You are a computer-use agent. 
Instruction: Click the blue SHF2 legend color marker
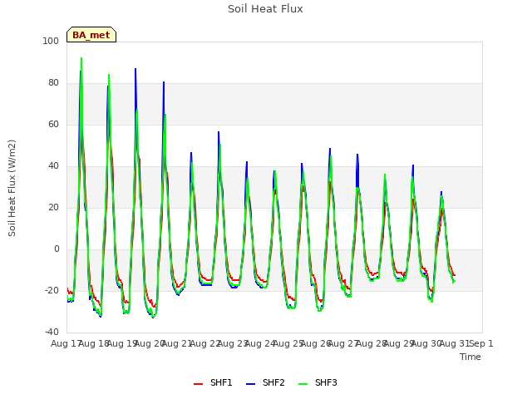click(250, 383)
